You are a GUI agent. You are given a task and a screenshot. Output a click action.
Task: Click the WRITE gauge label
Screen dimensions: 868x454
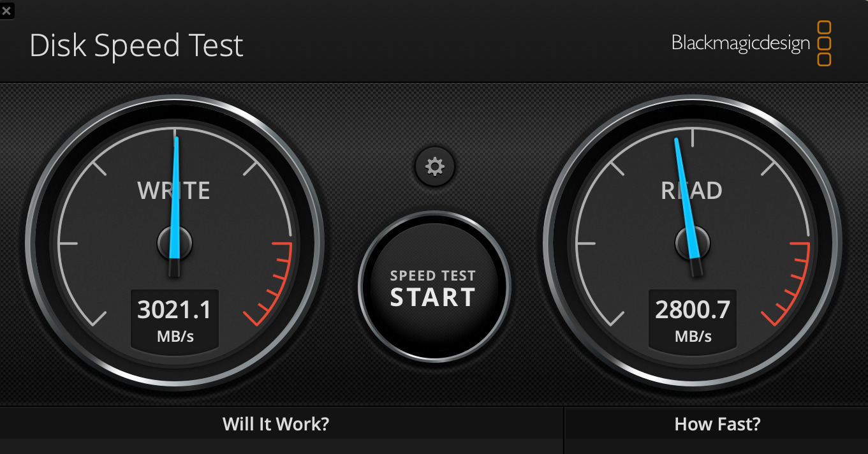tap(173, 191)
